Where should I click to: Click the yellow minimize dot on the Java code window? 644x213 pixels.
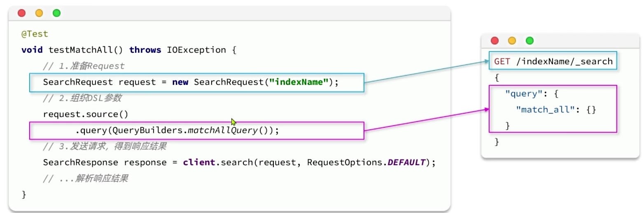point(39,13)
